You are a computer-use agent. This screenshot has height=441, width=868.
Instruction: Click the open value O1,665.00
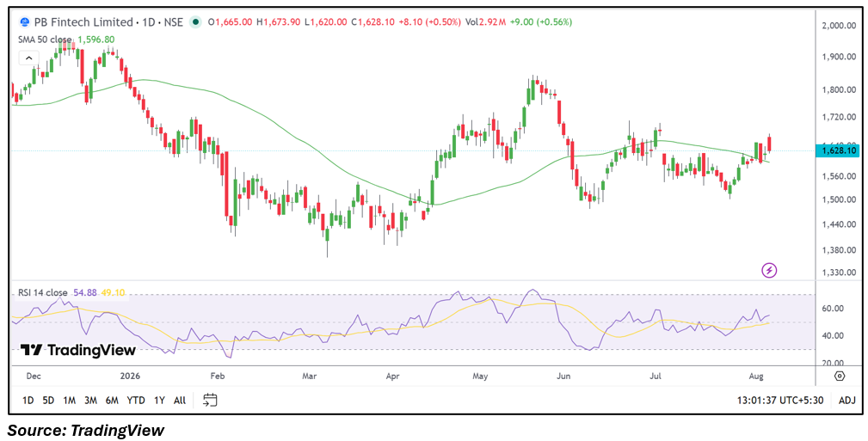pos(231,22)
